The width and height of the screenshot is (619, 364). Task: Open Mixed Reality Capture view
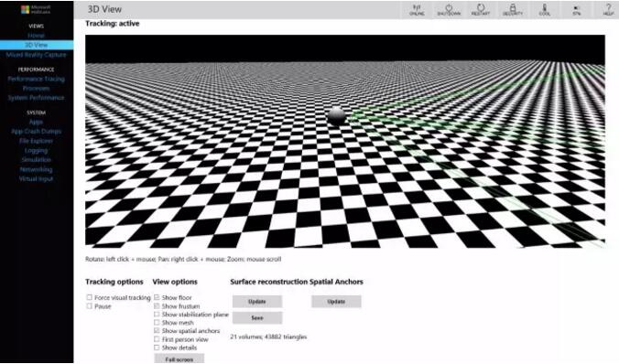[37, 55]
